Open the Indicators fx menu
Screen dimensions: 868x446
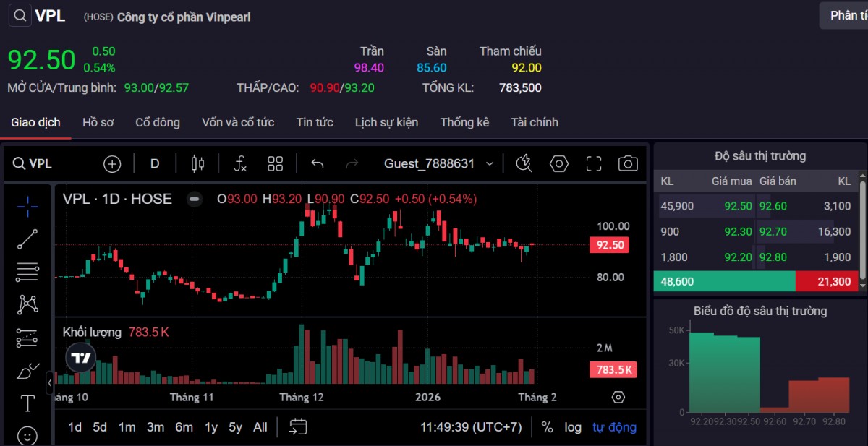[239, 163]
